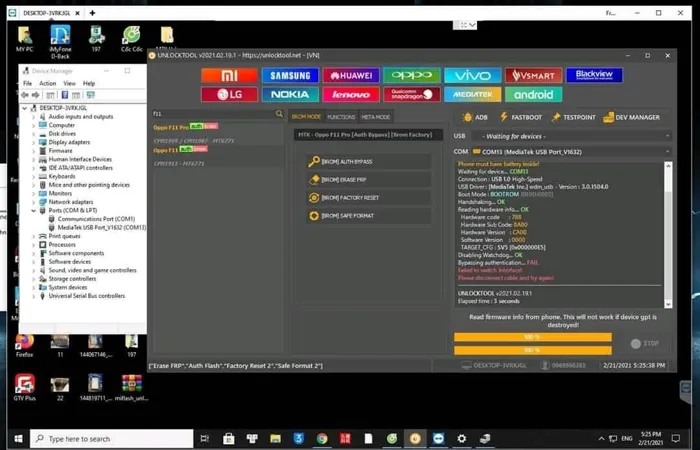Viewport: 700px width, 450px height.
Task: Select the Android brand tile
Action: [533, 95]
